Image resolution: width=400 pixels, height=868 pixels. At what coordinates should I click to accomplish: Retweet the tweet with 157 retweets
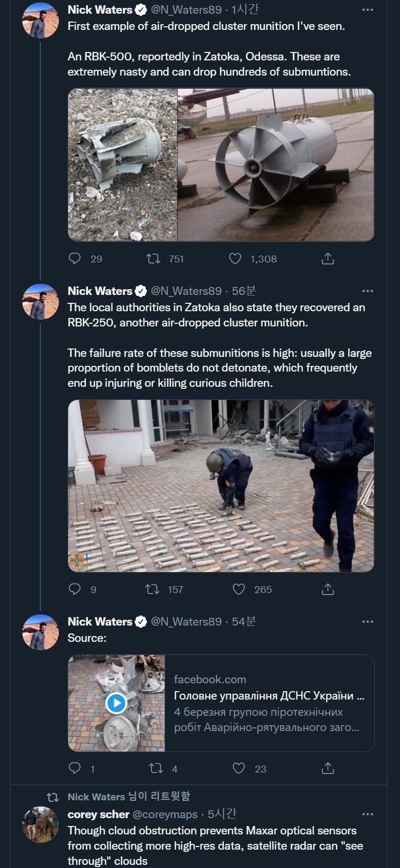pos(153,589)
